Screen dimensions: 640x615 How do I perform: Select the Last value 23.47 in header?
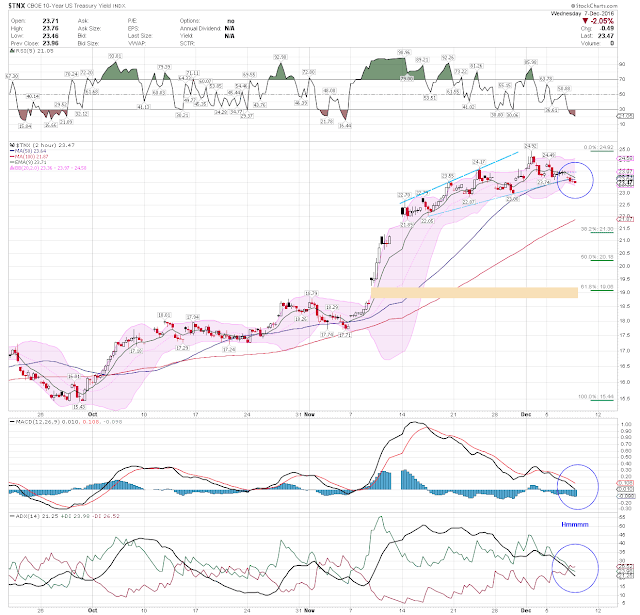pos(606,36)
